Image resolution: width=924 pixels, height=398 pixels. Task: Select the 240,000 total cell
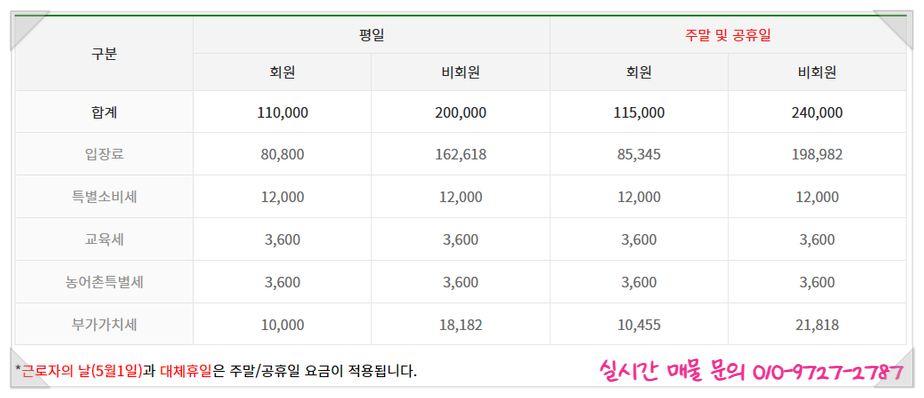point(817,112)
